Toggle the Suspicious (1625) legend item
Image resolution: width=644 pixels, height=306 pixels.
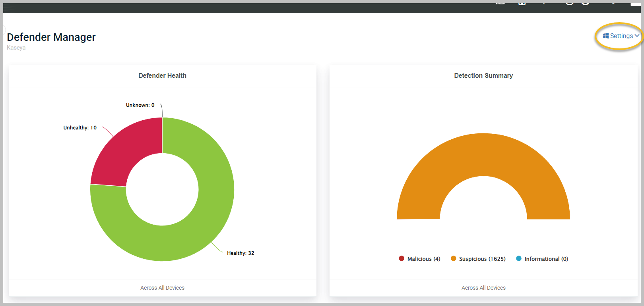click(478, 259)
